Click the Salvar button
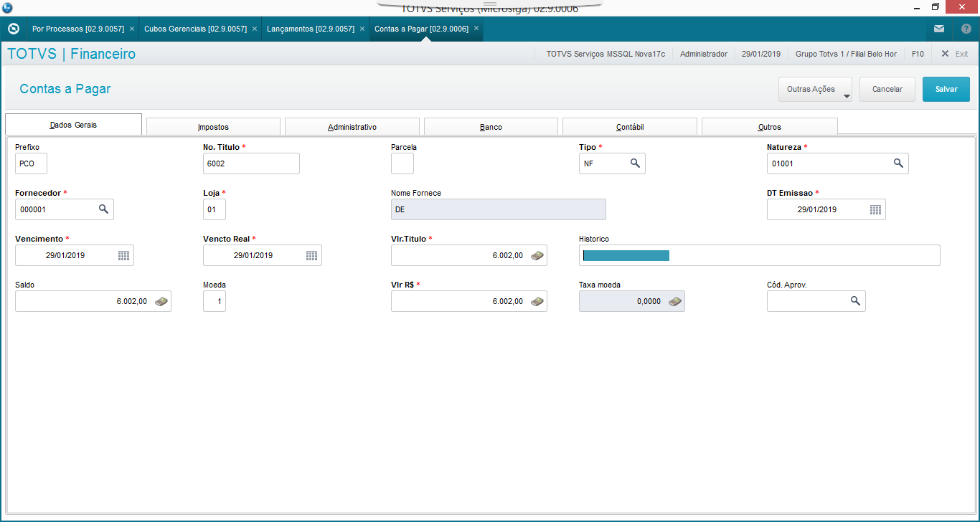 (x=946, y=89)
